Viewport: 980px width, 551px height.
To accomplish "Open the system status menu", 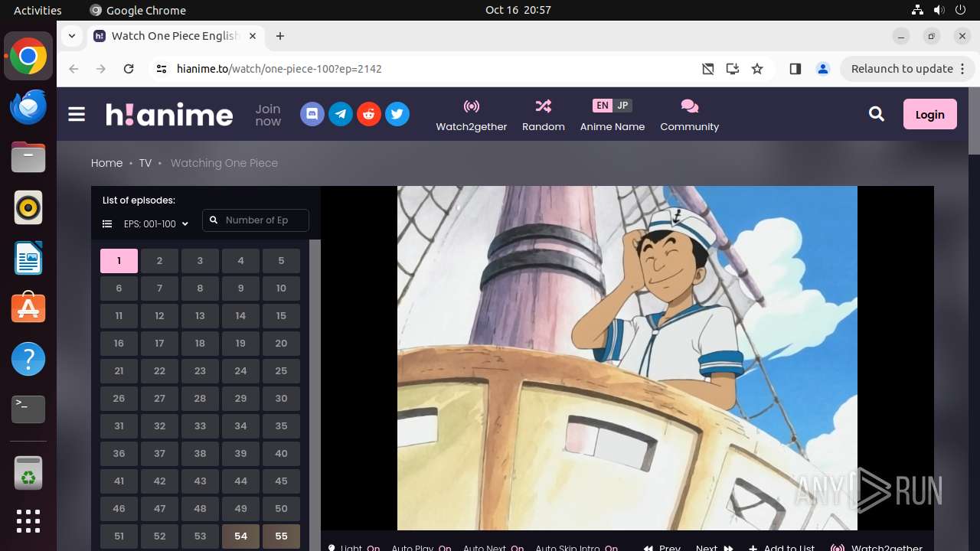I will (x=939, y=10).
